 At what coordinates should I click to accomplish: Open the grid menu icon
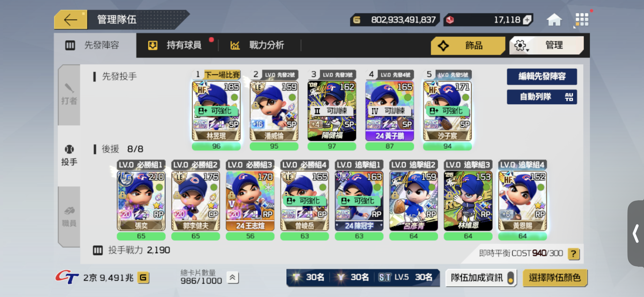coord(582,20)
